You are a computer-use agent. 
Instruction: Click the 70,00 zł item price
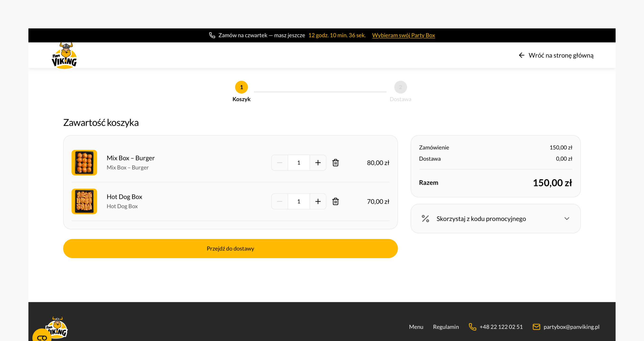click(x=378, y=202)
